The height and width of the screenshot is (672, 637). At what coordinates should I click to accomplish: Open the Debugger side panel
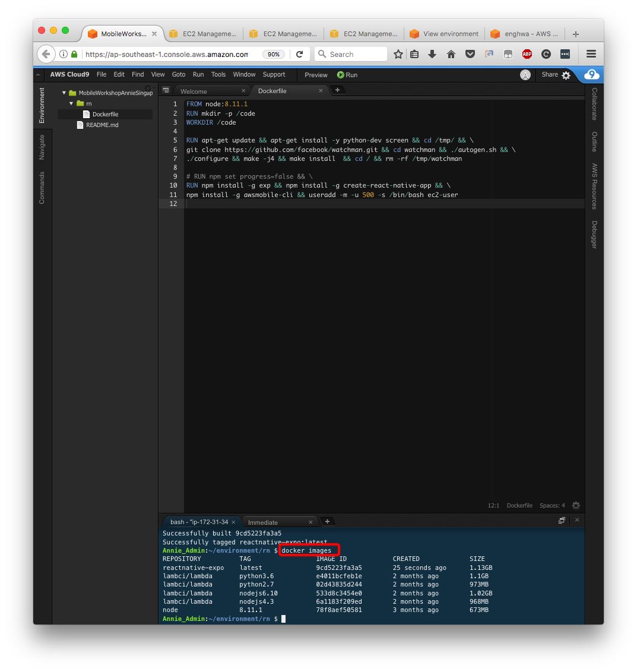594,234
